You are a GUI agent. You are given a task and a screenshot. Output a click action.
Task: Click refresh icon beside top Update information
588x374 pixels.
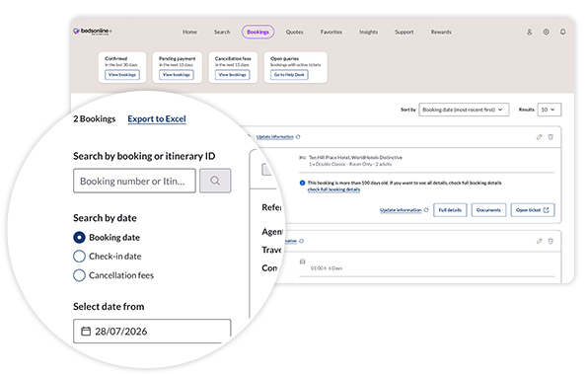point(298,137)
